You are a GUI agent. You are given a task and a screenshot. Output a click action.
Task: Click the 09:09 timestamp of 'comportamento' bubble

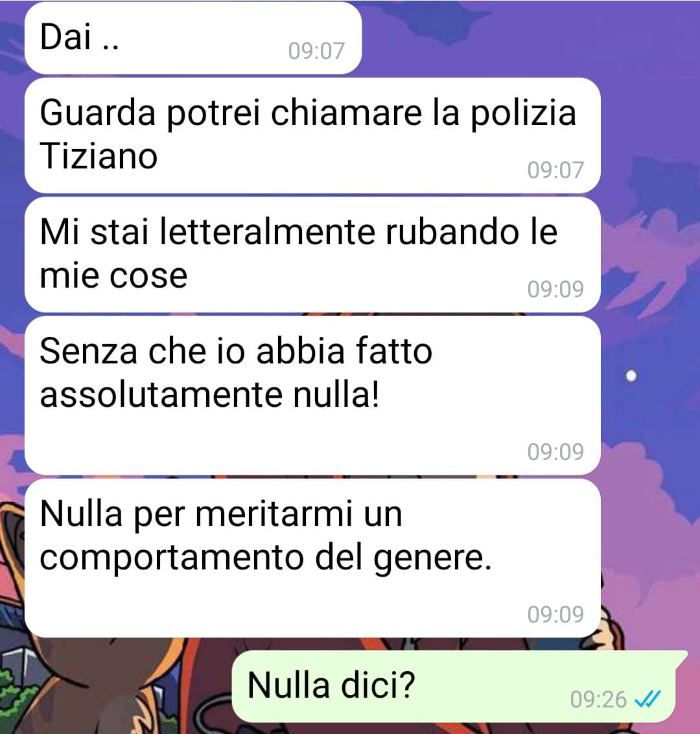pyautogui.click(x=555, y=614)
